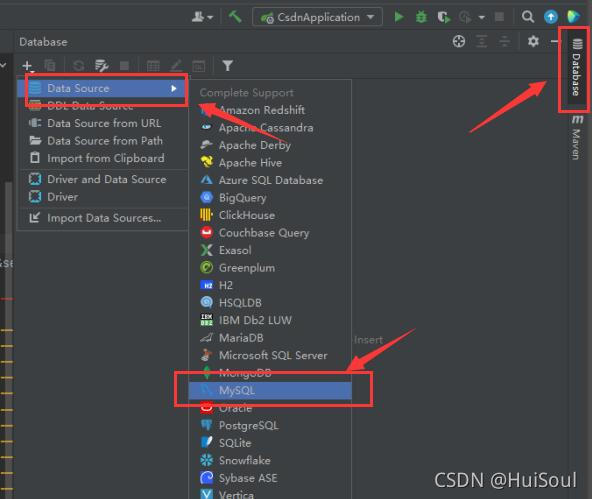The width and height of the screenshot is (592, 499).
Task: Open the Maven tool window tab
Action: pyautogui.click(x=576, y=138)
